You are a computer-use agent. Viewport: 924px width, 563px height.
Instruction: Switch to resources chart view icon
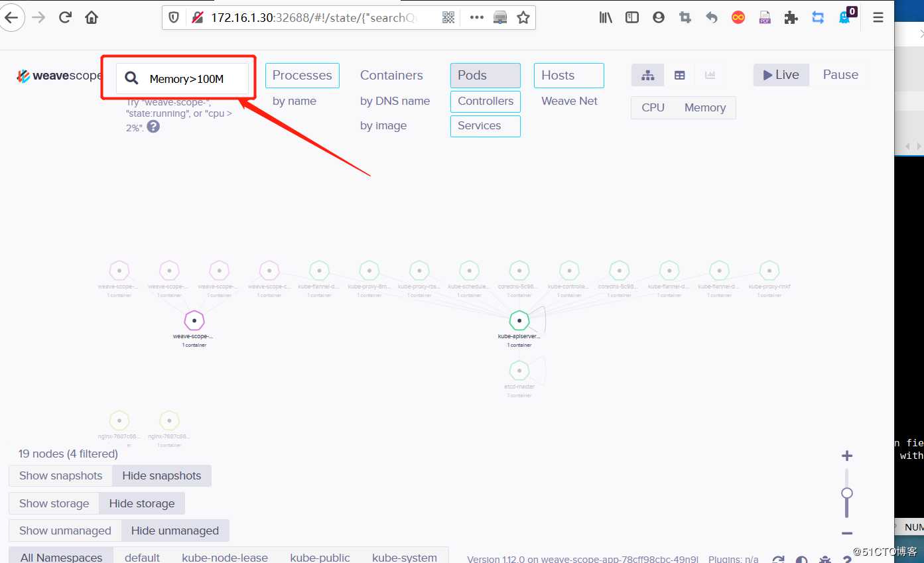click(x=710, y=76)
